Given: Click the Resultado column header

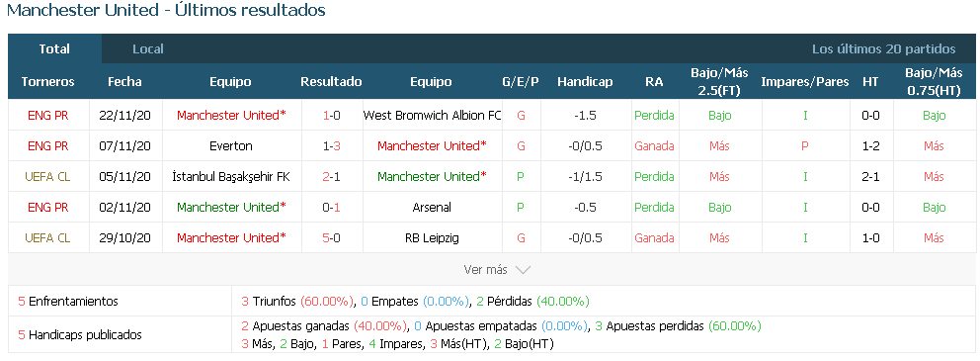Looking at the screenshot, I should 331,82.
